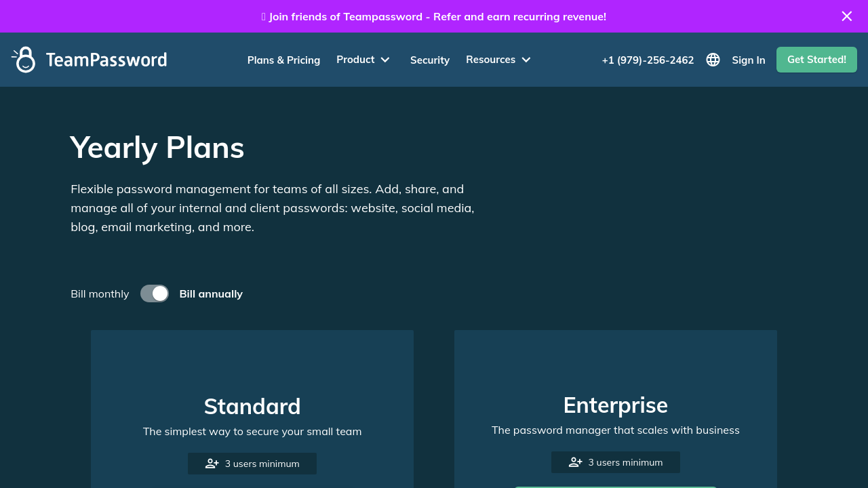868x488 pixels.
Task: Click the add-user icon in Enterprise plan
Action: [x=576, y=462]
